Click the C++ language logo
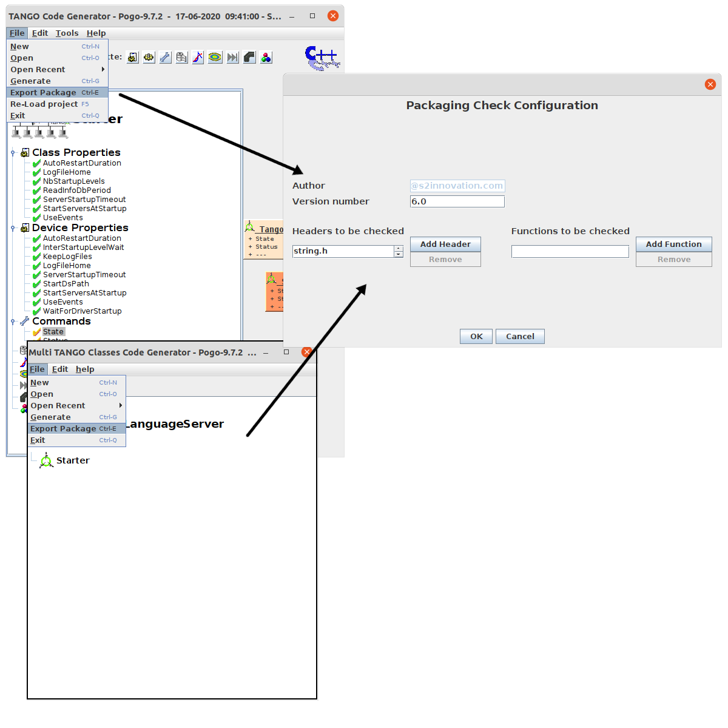Image resolution: width=728 pixels, height=728 pixels. coord(322,58)
